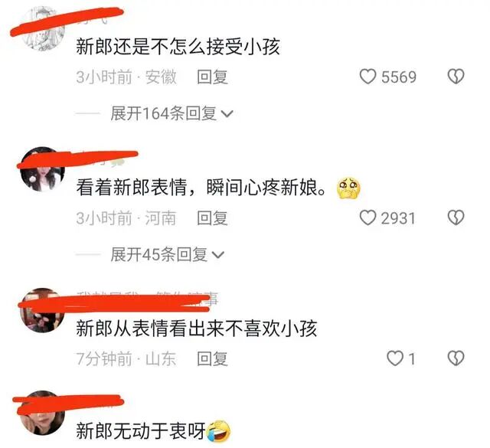
Task: Click chevron next to 展开164条回复
Action: [227, 114]
